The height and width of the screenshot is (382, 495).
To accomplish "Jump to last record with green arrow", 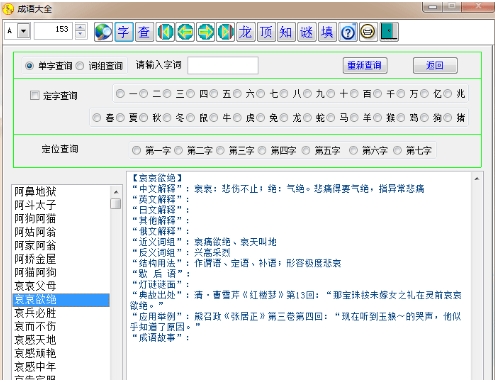I will [x=225, y=32].
